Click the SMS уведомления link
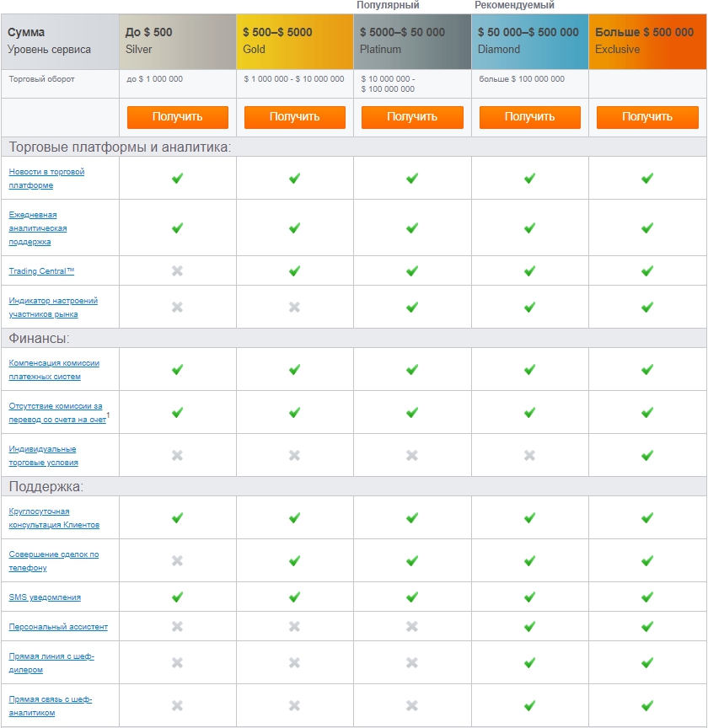708x728 pixels. tap(45, 597)
